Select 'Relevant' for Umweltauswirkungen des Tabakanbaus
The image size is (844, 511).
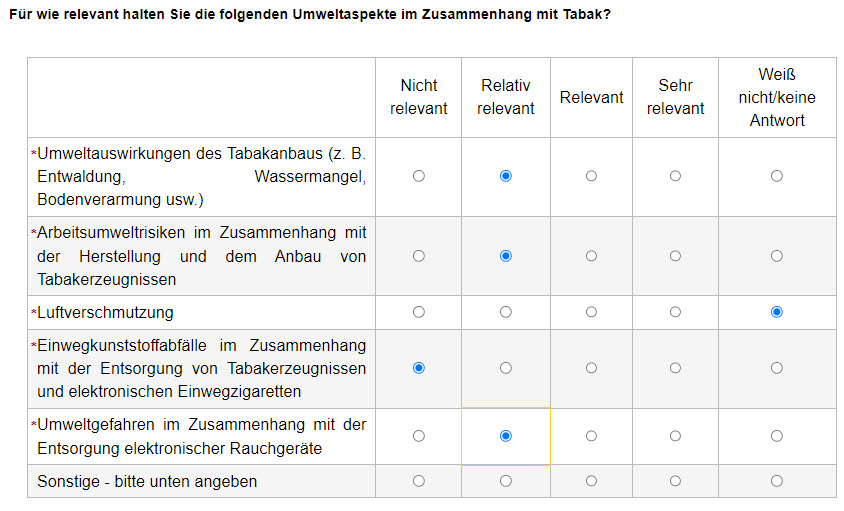[x=592, y=176]
